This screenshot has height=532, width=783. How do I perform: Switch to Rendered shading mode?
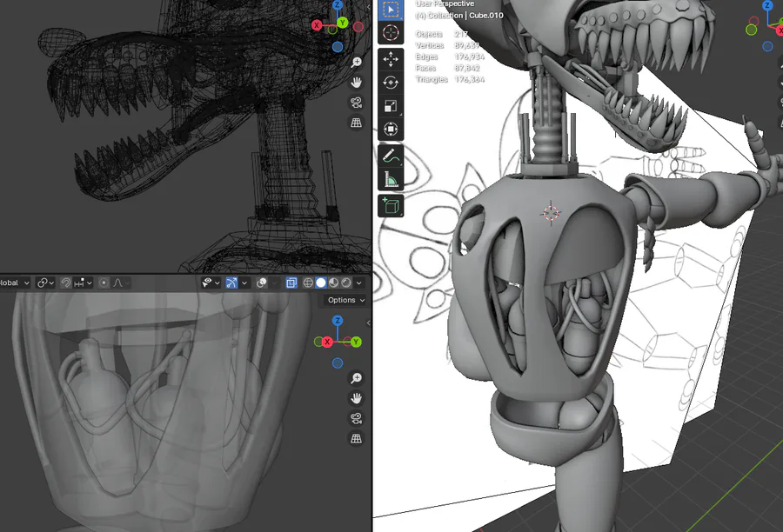click(345, 283)
